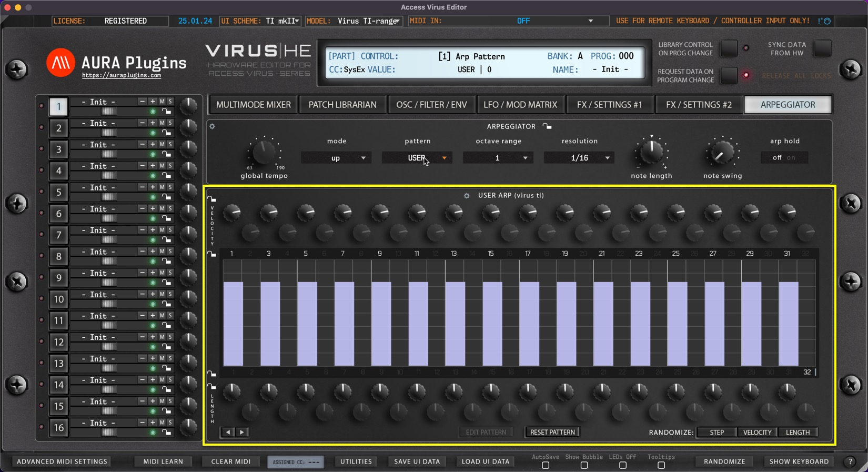Open help with the question mark icon
This screenshot has width=868, height=472.
[850, 461]
